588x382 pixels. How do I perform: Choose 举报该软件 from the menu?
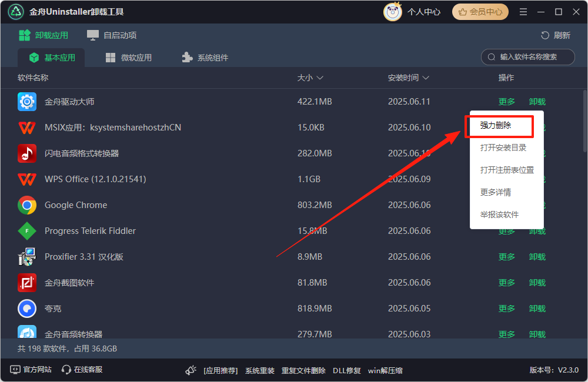[499, 215]
